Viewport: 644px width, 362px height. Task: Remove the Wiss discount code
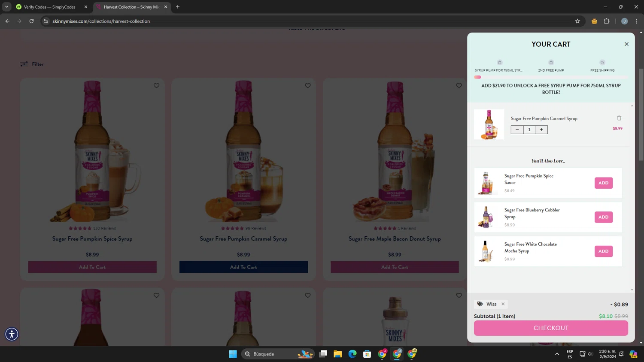(503, 304)
